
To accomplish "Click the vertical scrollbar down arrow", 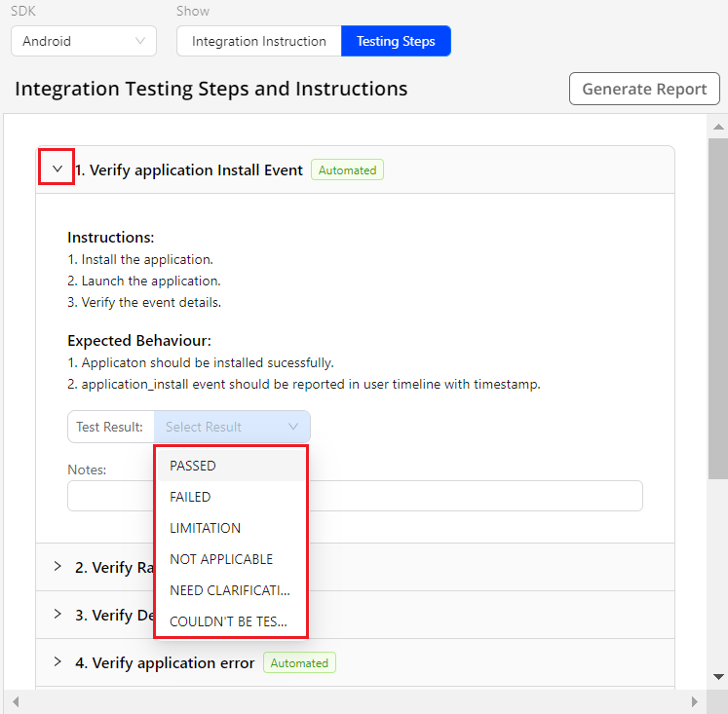I will click(718, 676).
